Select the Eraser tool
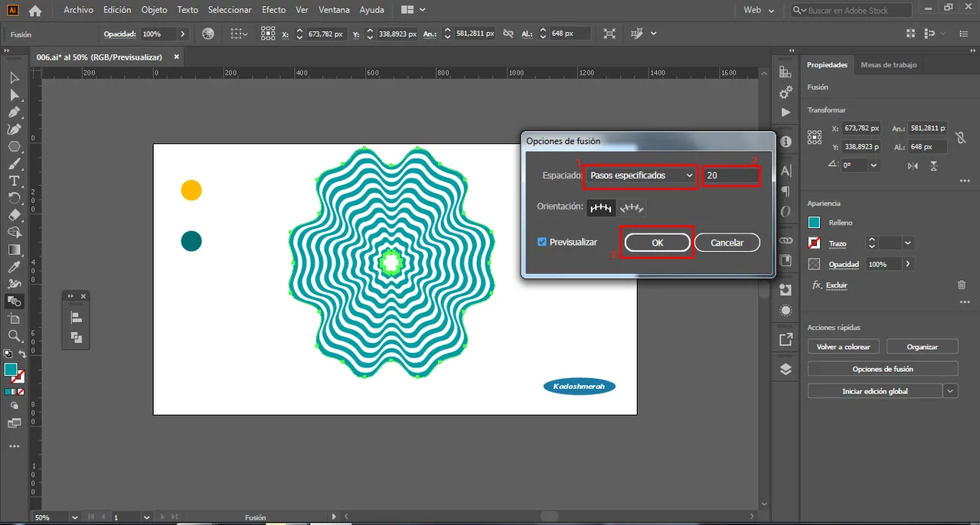The height and width of the screenshot is (525, 980). point(14,216)
